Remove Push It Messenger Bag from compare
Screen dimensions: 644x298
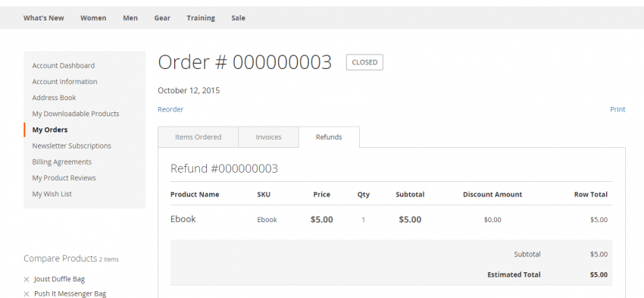coord(27,294)
